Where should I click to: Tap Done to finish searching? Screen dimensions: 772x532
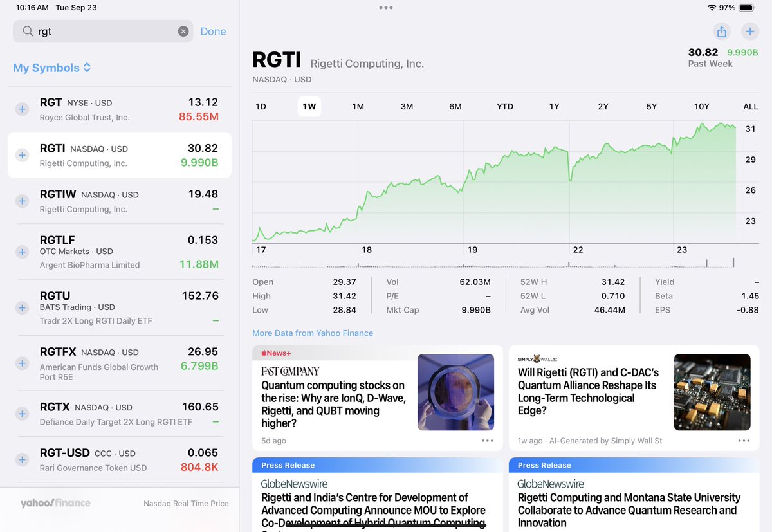click(213, 32)
